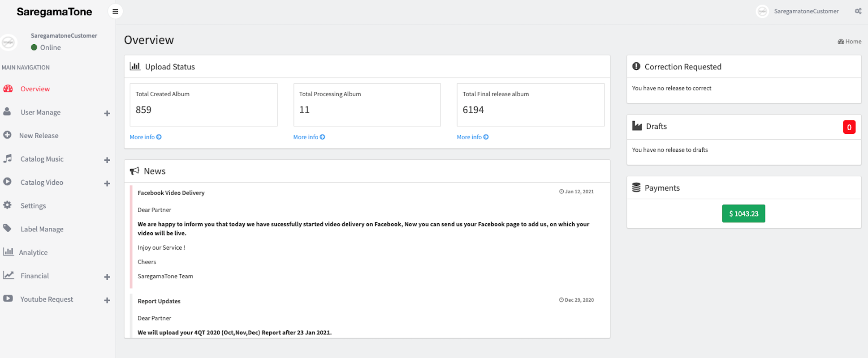The width and height of the screenshot is (868, 358).
Task: Click the Total Processing Album count 11
Action: [304, 110]
